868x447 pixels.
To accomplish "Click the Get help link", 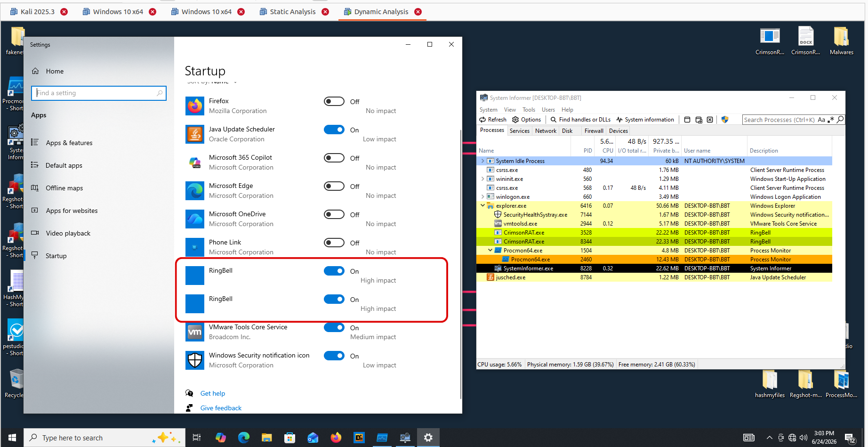I will [213, 393].
